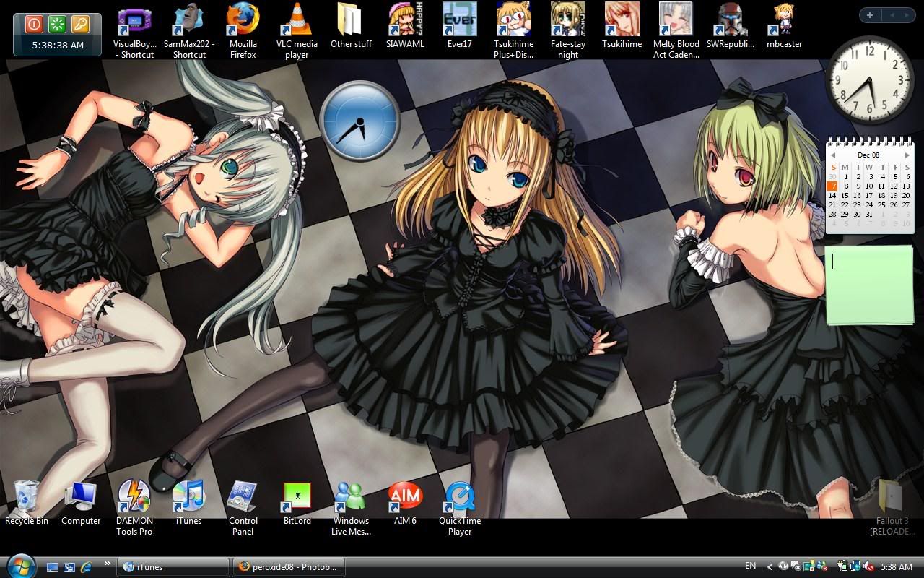This screenshot has height=578, width=924.
Task: Expand the Quick Launch overflow chevron
Action: coord(108,564)
